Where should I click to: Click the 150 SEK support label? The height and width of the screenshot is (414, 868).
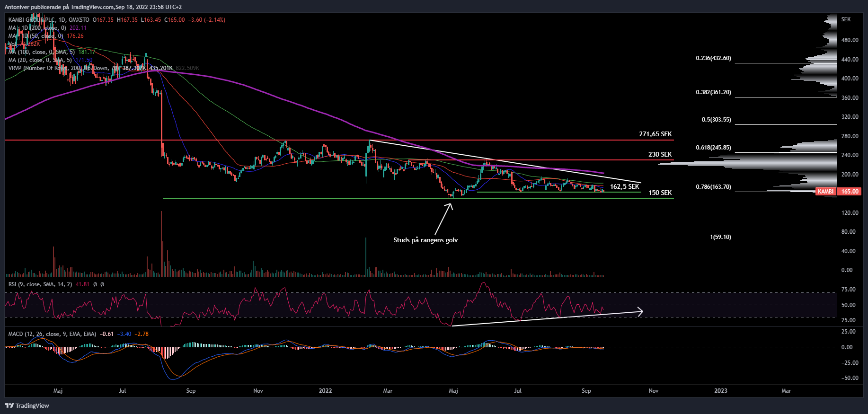click(x=660, y=193)
